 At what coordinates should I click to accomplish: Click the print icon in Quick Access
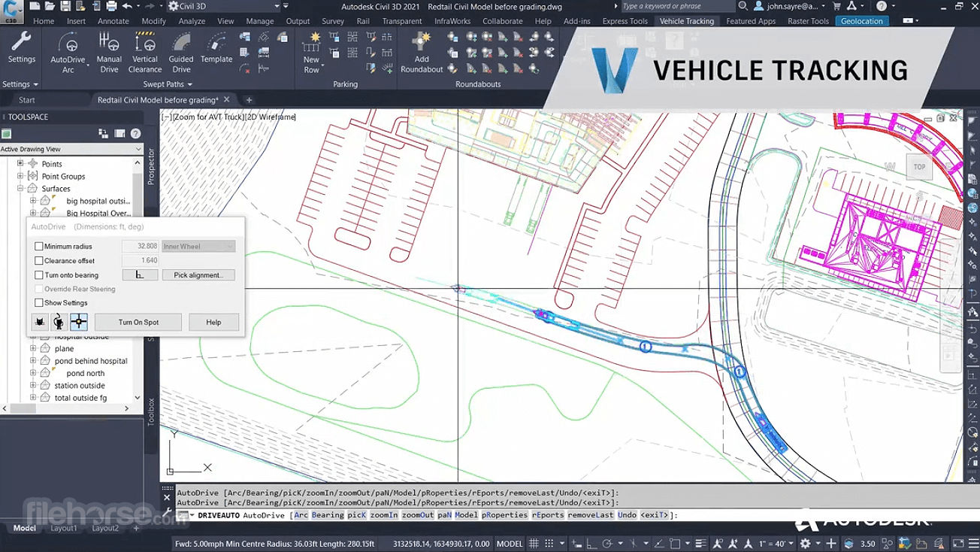pyautogui.click(x=111, y=6)
